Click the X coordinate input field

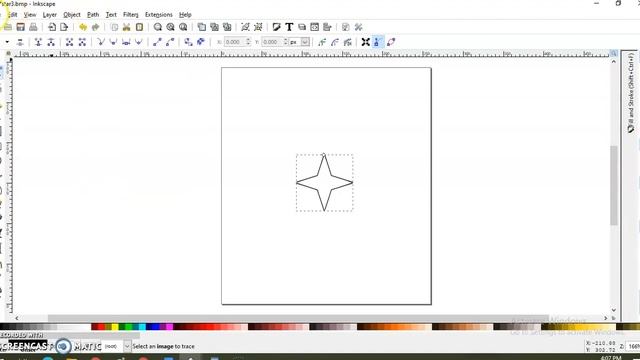click(x=234, y=42)
